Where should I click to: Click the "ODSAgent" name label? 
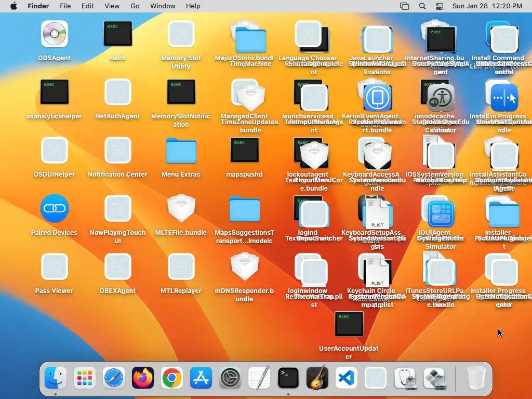click(x=54, y=58)
